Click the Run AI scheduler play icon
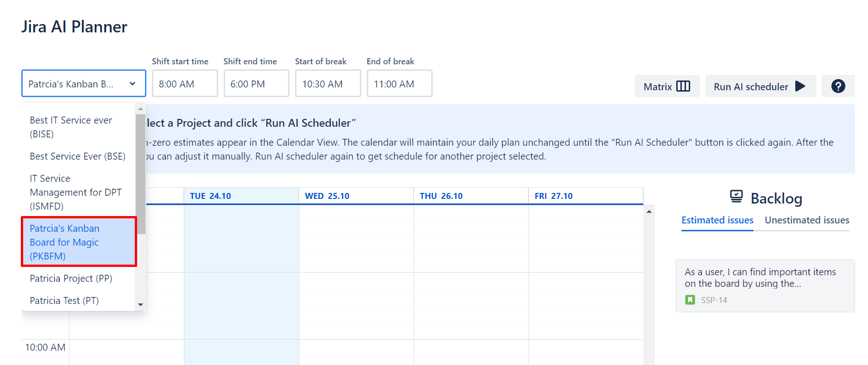Image resolution: width=868 pixels, height=365 pixels. pos(800,87)
